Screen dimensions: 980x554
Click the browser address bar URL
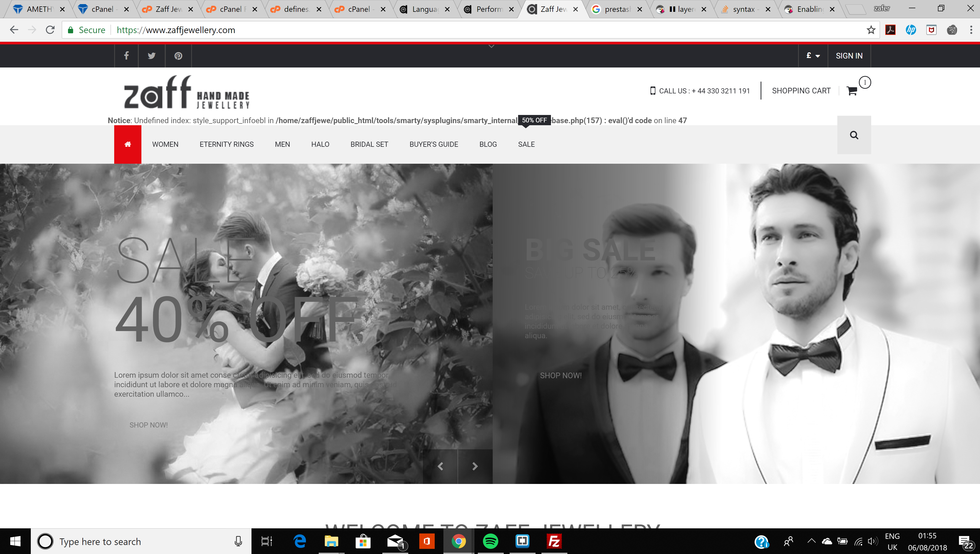176,30
